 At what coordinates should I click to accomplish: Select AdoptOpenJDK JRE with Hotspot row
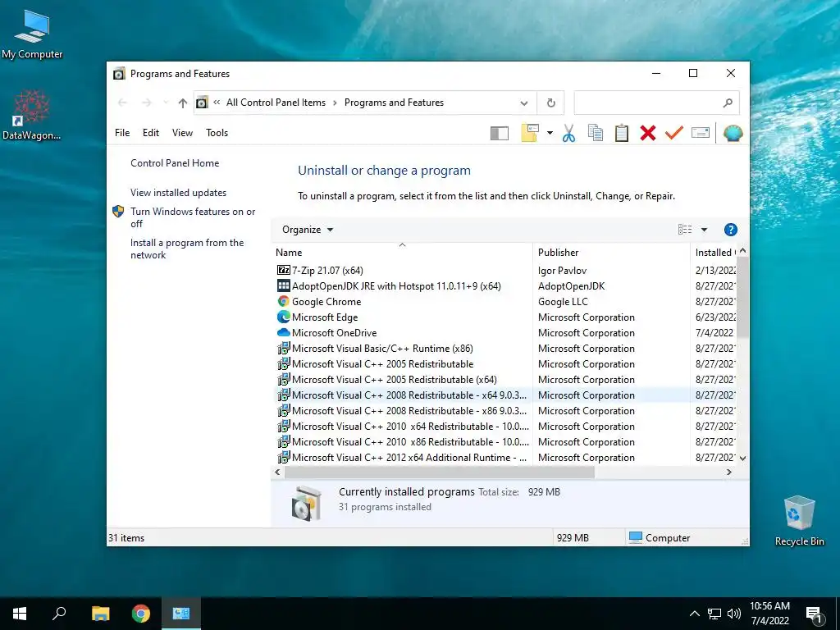pos(505,286)
